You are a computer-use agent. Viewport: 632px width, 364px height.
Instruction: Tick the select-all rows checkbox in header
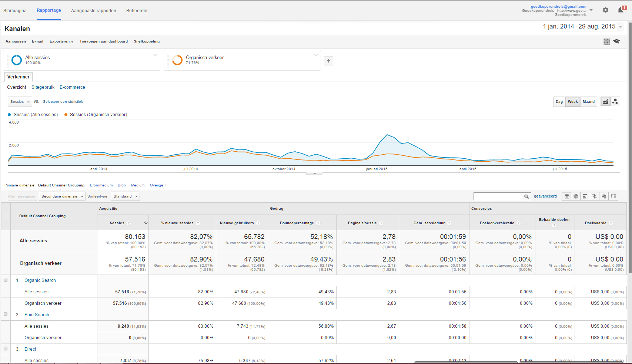tap(6, 216)
